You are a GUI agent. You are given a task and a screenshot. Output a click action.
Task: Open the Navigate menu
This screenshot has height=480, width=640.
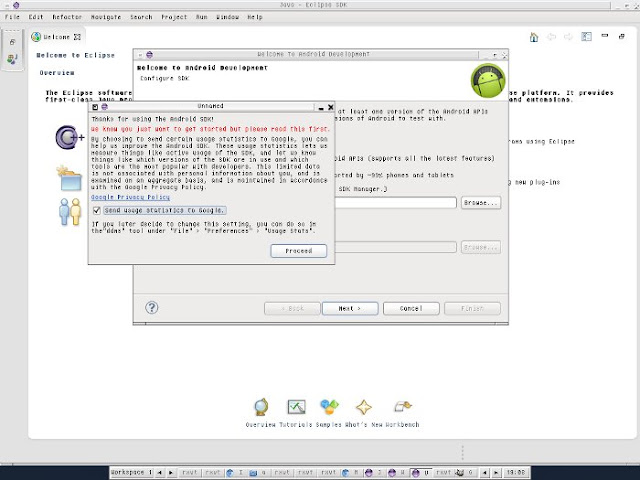click(106, 17)
